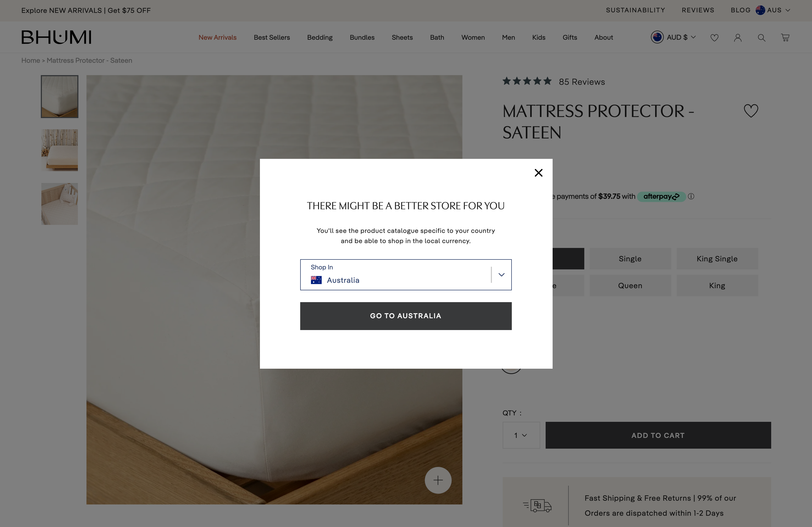The width and height of the screenshot is (812, 527).
Task: Open the shopping cart icon
Action: pos(785,38)
